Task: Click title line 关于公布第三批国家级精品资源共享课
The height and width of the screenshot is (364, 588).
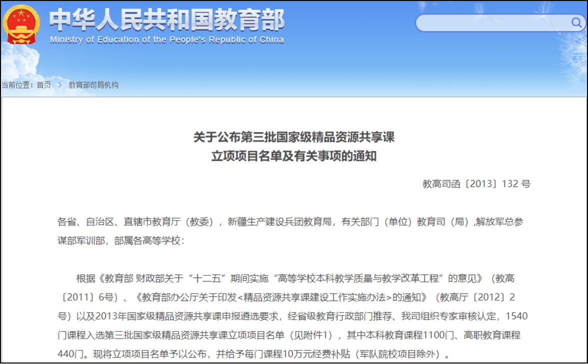Action: point(294,137)
